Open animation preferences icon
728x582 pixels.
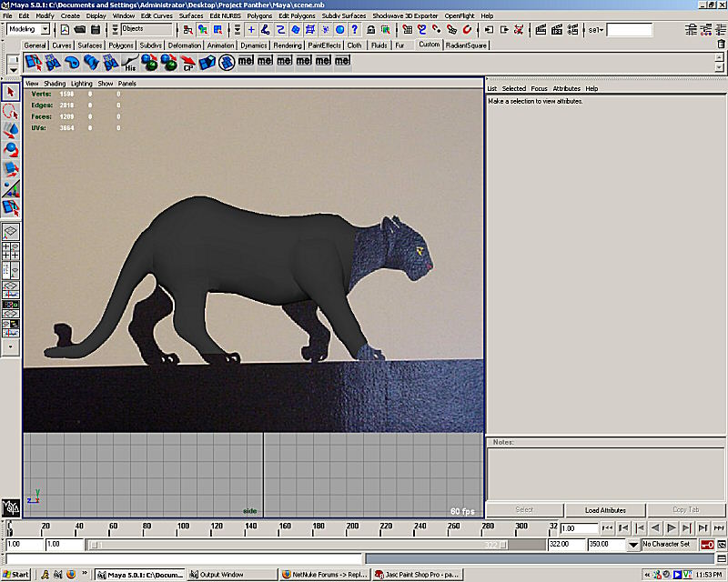(722, 545)
